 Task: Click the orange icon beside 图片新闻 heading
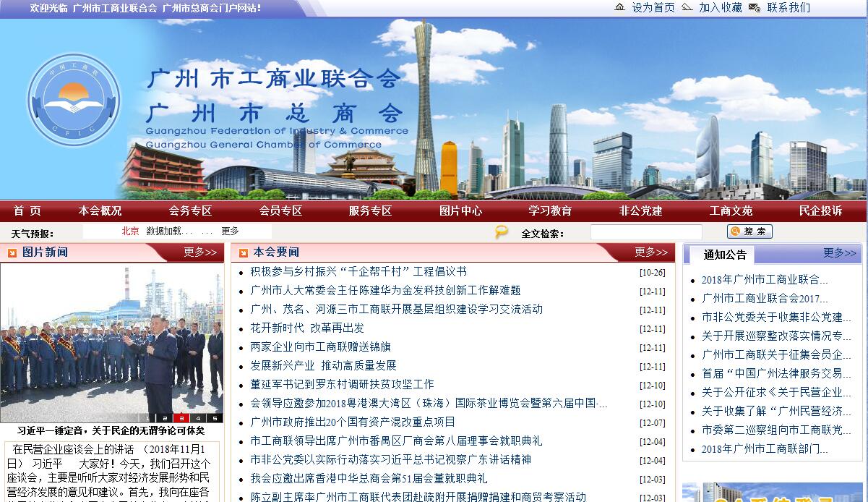click(x=12, y=252)
